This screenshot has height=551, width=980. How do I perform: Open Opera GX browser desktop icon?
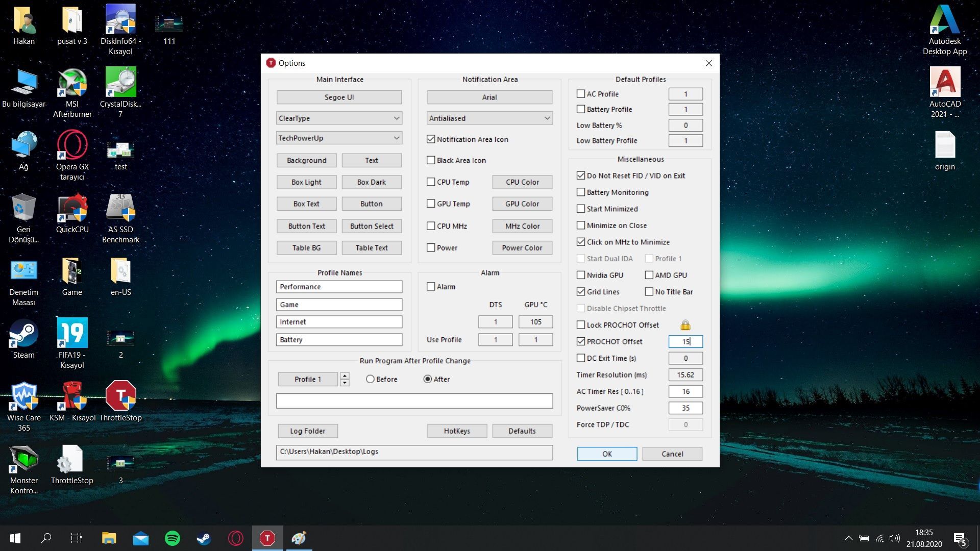tap(72, 146)
